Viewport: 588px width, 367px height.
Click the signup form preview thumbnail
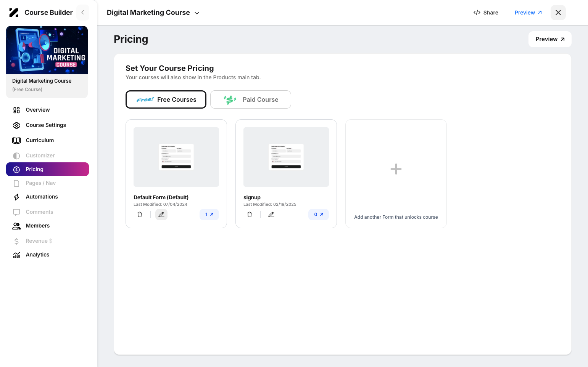pos(286,157)
